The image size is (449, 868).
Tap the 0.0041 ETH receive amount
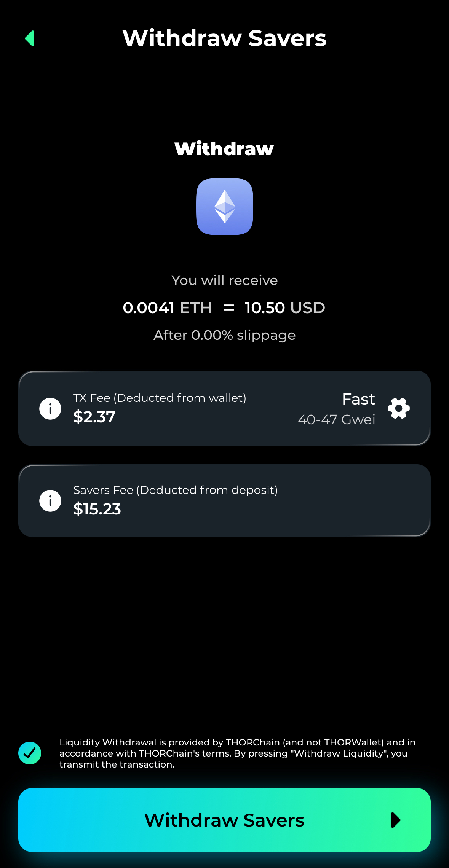(167, 307)
